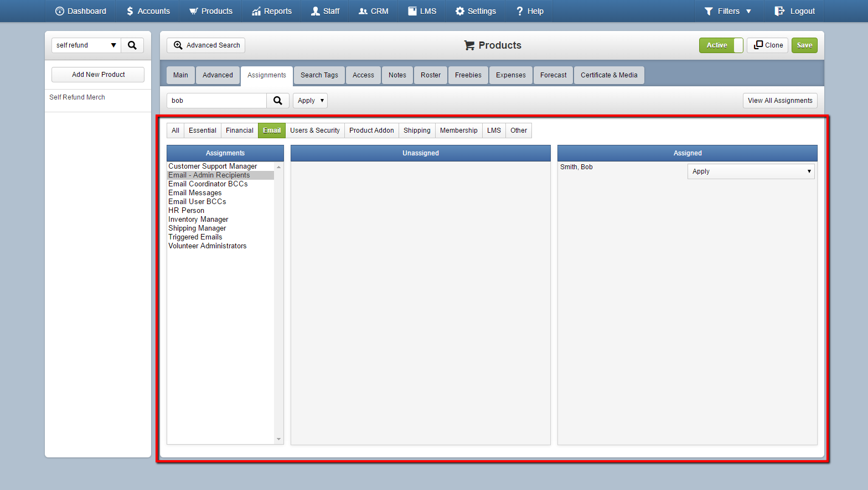The width and height of the screenshot is (868, 490).
Task: Switch to the Search Tags tab
Action: click(319, 75)
